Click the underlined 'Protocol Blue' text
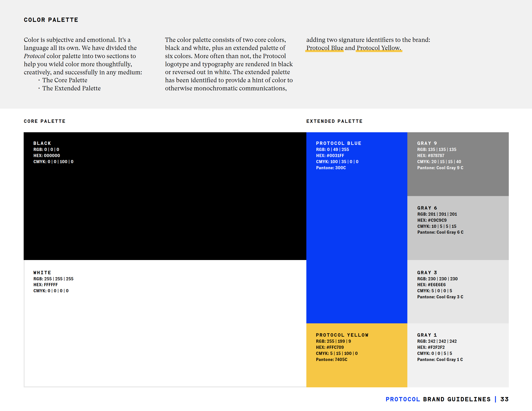Screen dimensions: 532x411 pyautogui.click(x=325, y=48)
